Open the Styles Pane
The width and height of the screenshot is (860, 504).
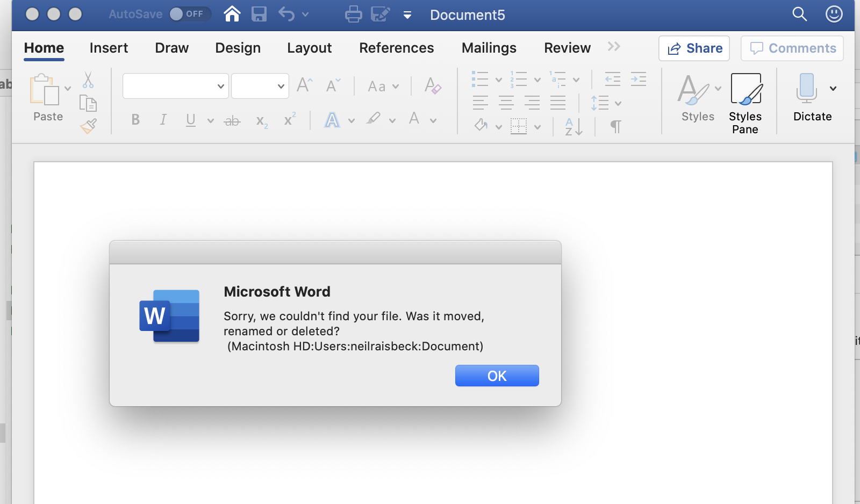click(x=746, y=104)
